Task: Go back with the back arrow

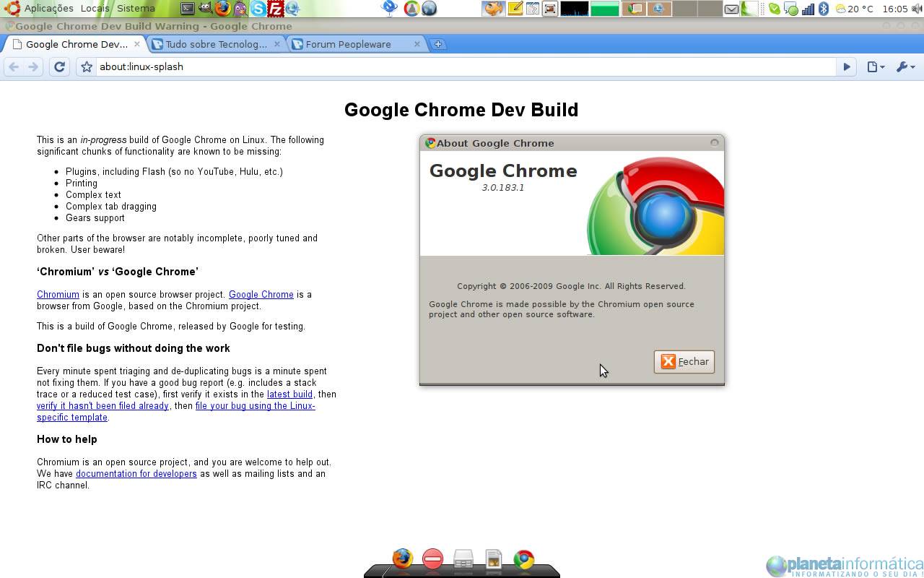Action: [14, 66]
